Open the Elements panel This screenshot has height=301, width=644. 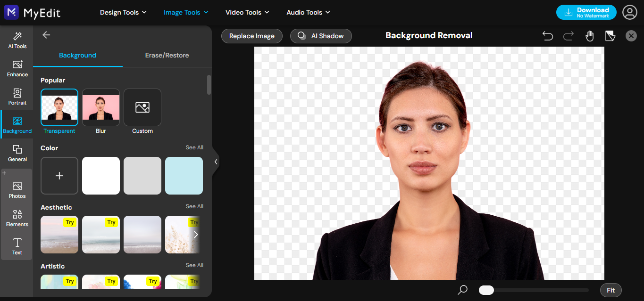(17, 218)
